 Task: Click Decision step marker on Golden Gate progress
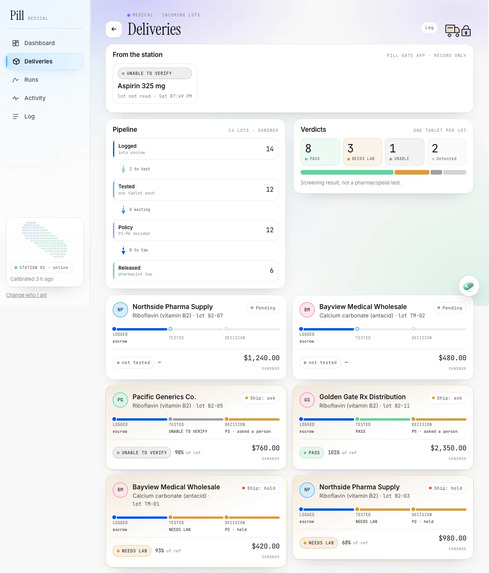pyautogui.click(x=413, y=419)
